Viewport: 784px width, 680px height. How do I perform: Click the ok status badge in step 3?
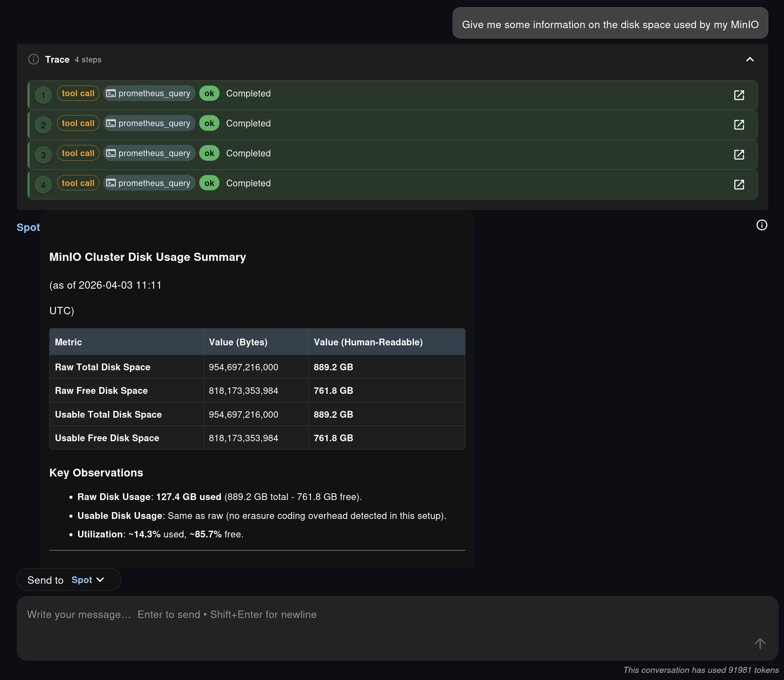click(x=210, y=153)
